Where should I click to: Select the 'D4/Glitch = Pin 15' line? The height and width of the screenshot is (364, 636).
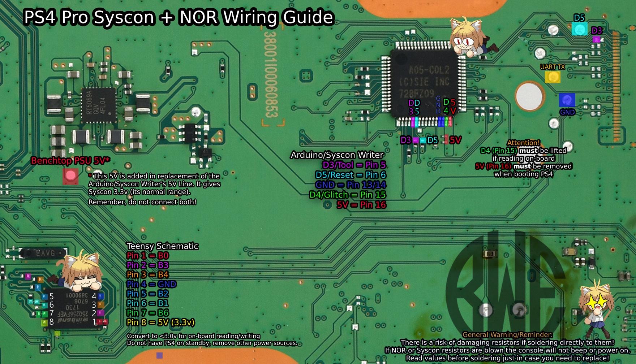coord(348,195)
